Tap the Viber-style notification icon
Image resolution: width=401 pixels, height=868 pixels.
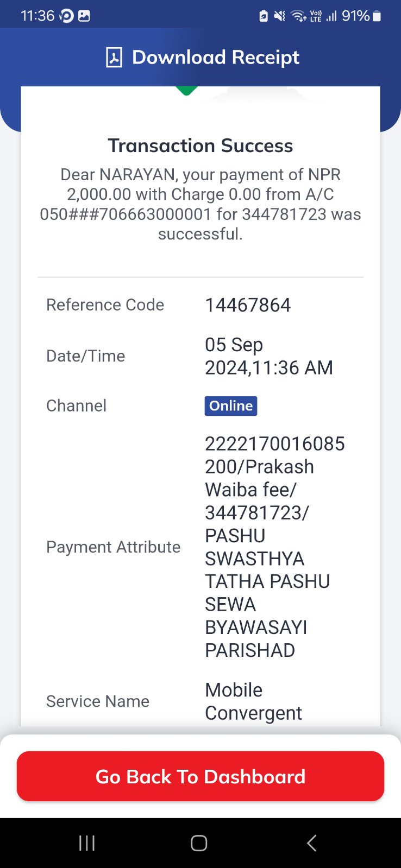(66, 16)
